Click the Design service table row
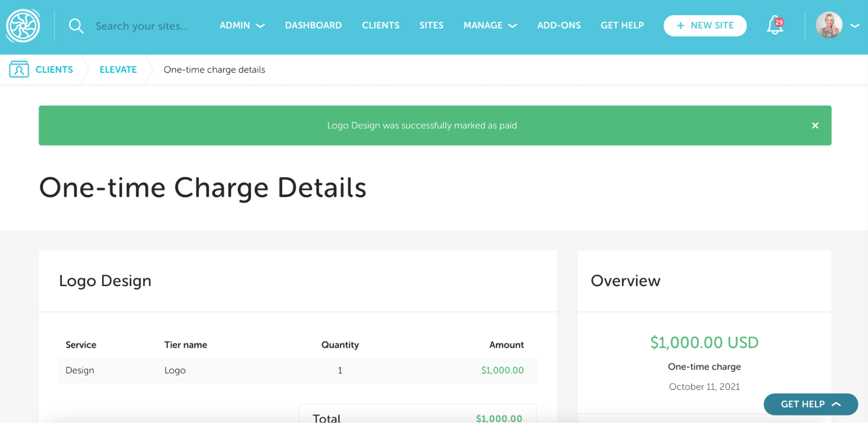Viewport: 868px width, 423px height. [x=297, y=370]
